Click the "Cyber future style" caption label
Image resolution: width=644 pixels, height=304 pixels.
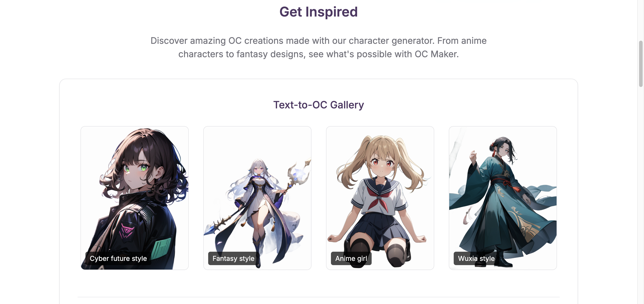tap(118, 258)
